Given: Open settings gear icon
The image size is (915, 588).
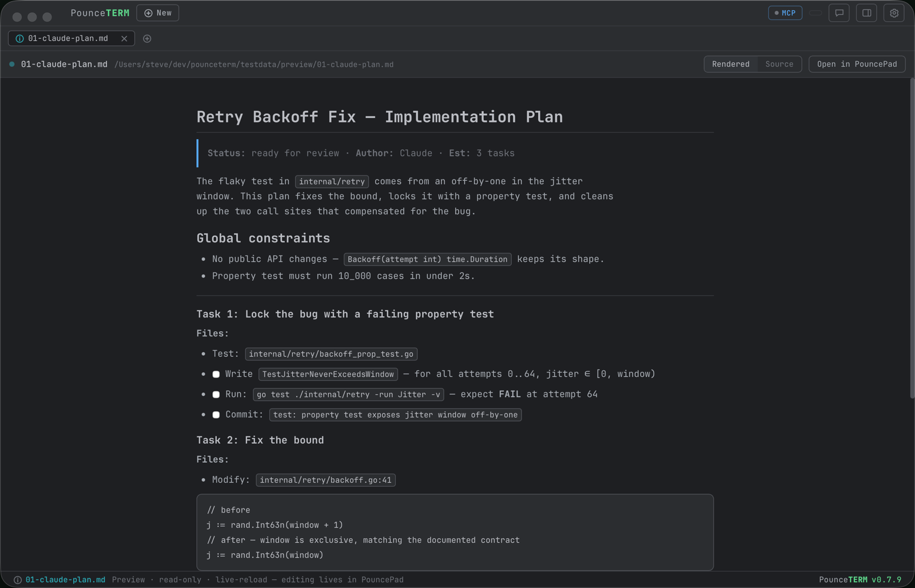Looking at the screenshot, I should click(894, 13).
